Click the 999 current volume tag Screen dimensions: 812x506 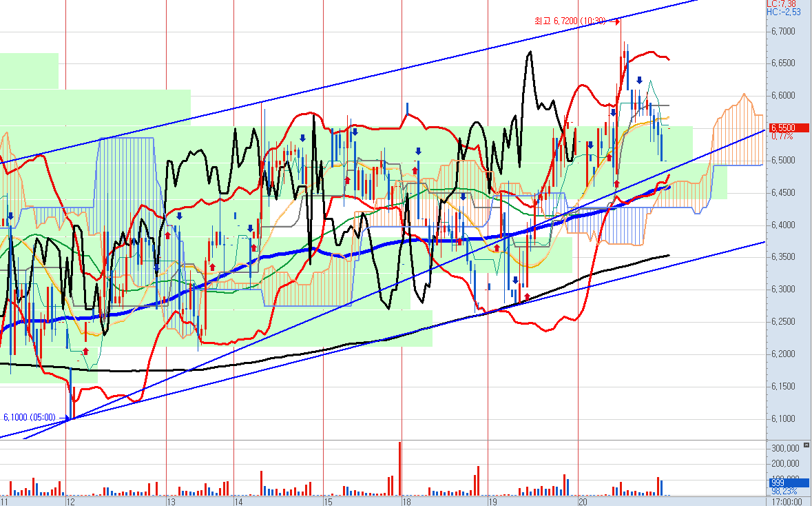pos(789,483)
